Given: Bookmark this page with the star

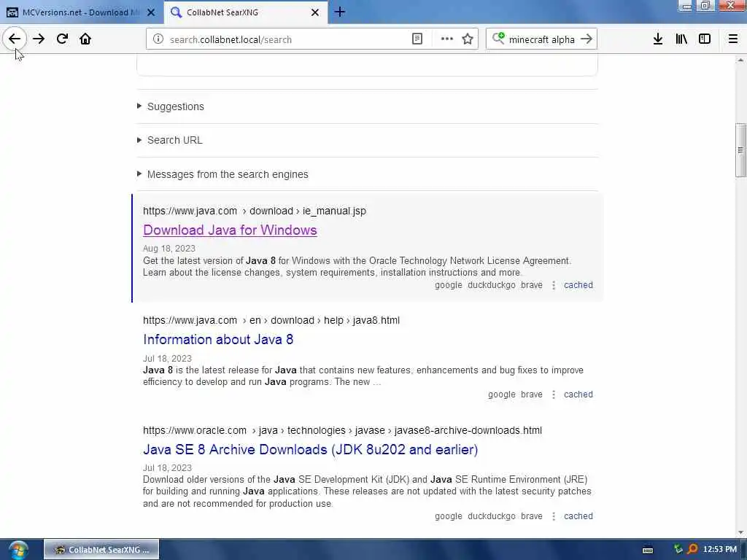Looking at the screenshot, I should (x=468, y=39).
